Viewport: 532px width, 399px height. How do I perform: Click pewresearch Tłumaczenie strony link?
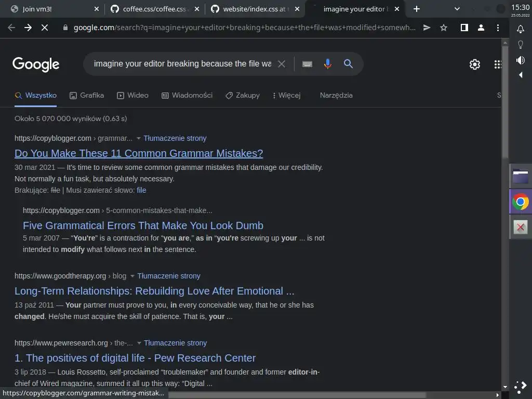point(176,343)
